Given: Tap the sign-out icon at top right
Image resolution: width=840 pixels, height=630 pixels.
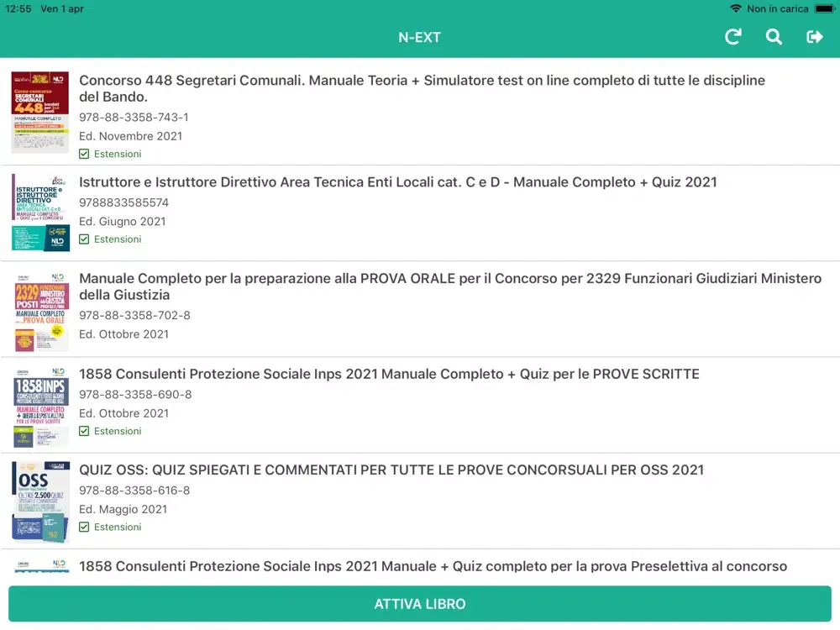Looking at the screenshot, I should [814, 37].
